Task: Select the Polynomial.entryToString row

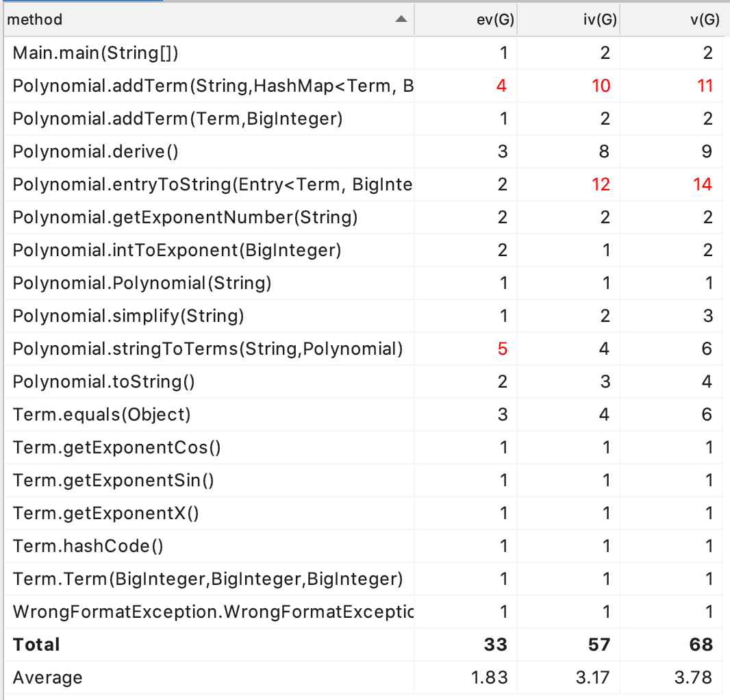Action: tap(363, 184)
